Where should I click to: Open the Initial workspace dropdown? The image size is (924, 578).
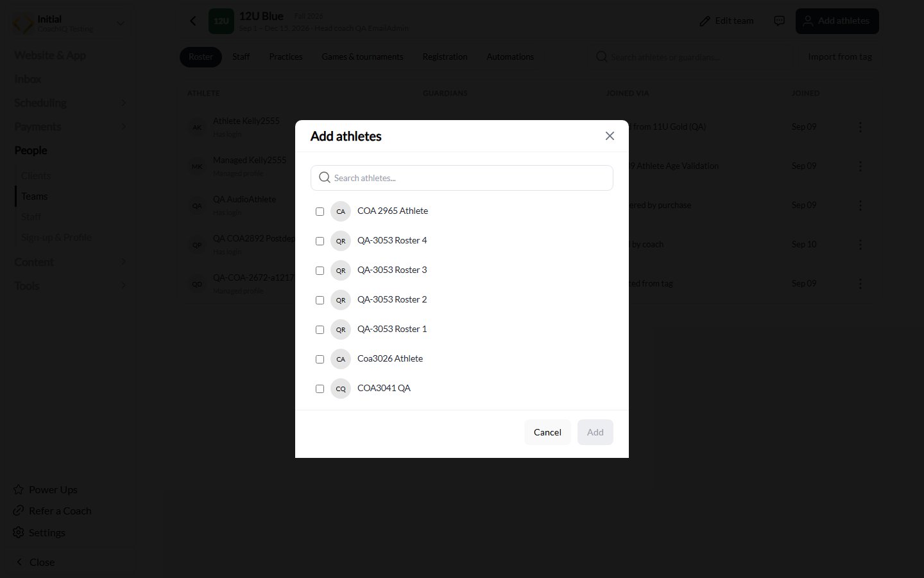[71, 24]
